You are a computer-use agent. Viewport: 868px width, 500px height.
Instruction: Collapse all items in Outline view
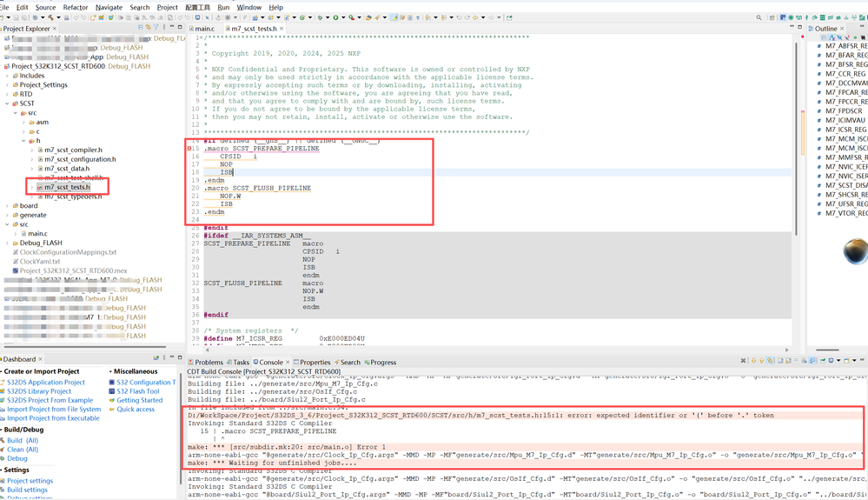[824, 37]
